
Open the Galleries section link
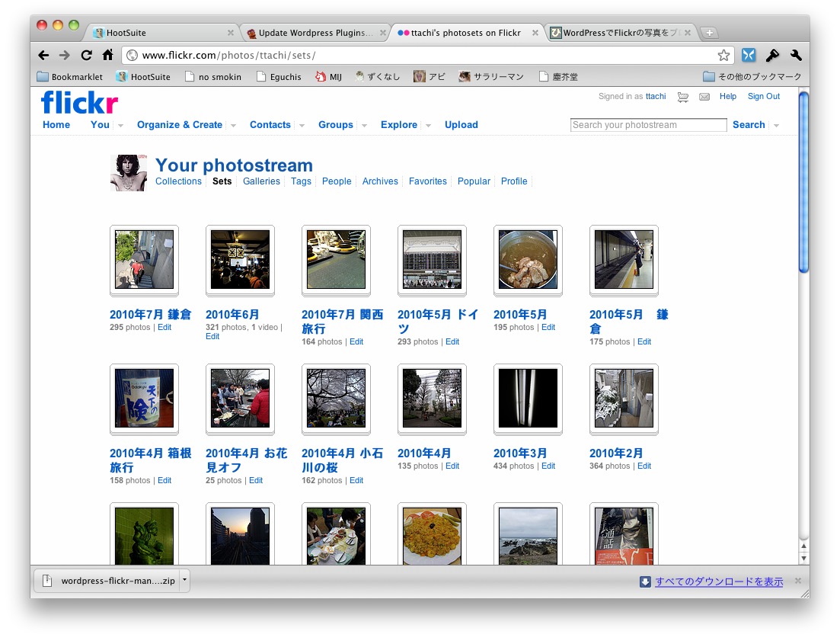click(261, 181)
